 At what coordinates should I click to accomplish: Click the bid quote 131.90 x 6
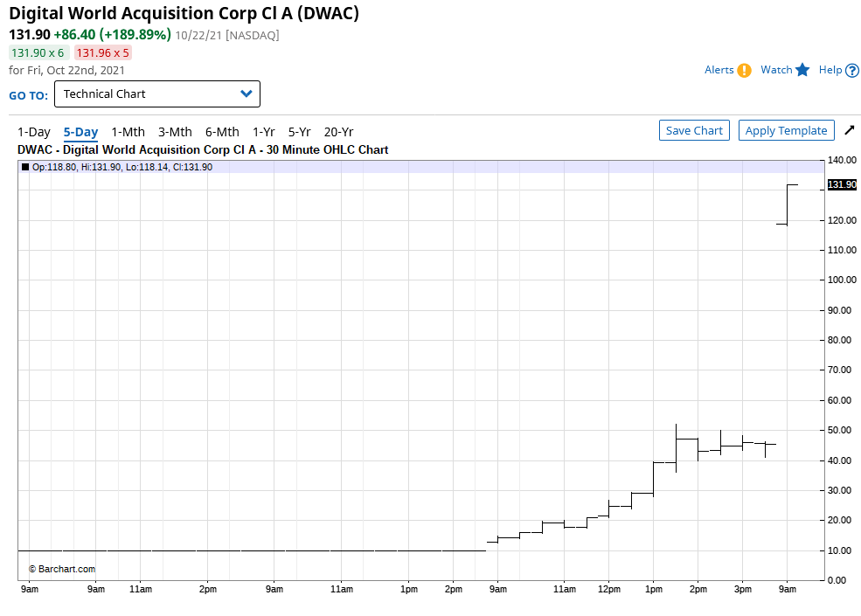pyautogui.click(x=38, y=53)
